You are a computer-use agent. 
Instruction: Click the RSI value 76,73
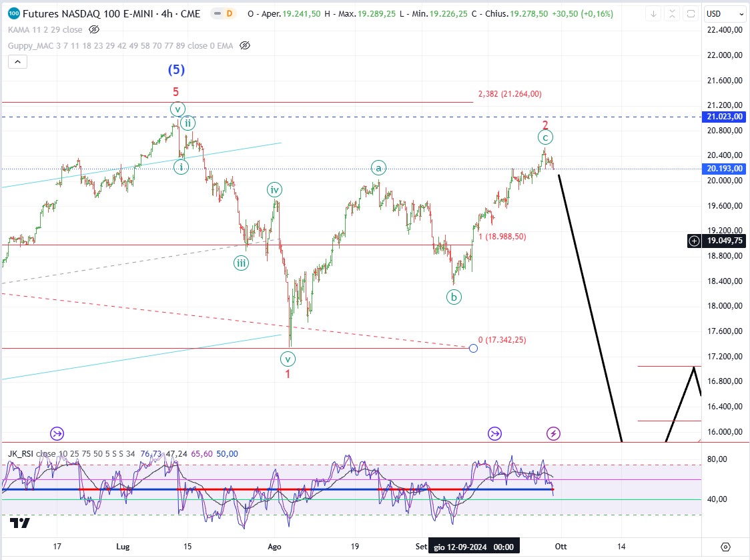151,454
